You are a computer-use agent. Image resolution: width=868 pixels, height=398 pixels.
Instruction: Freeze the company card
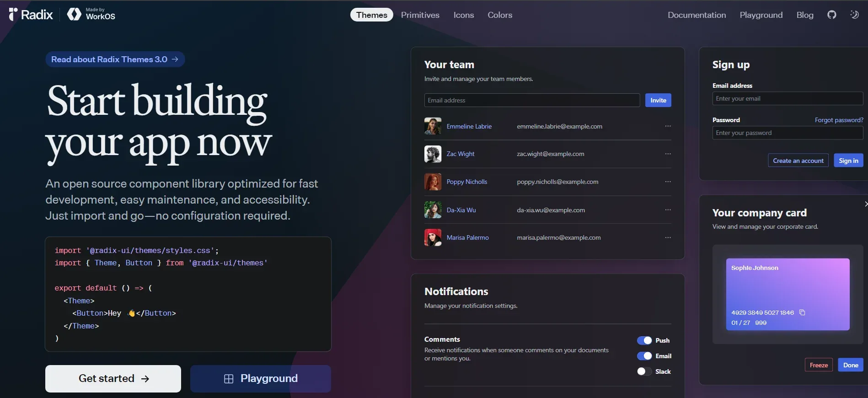click(x=819, y=365)
